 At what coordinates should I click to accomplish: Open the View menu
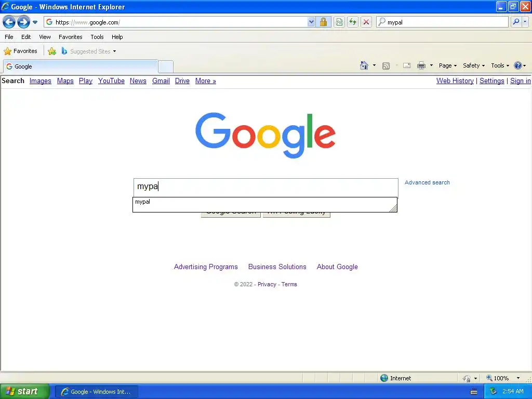45,37
